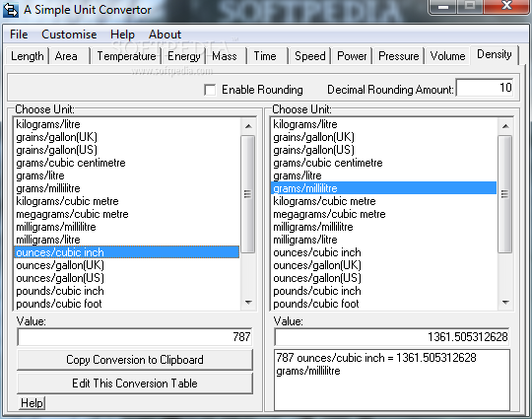
Task: Open the Help menu
Action: [x=122, y=35]
